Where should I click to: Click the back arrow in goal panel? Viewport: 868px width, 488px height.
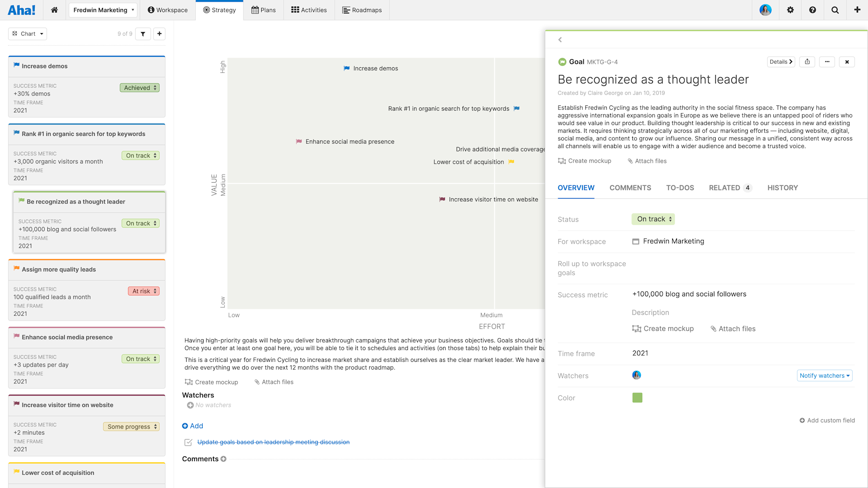(560, 39)
